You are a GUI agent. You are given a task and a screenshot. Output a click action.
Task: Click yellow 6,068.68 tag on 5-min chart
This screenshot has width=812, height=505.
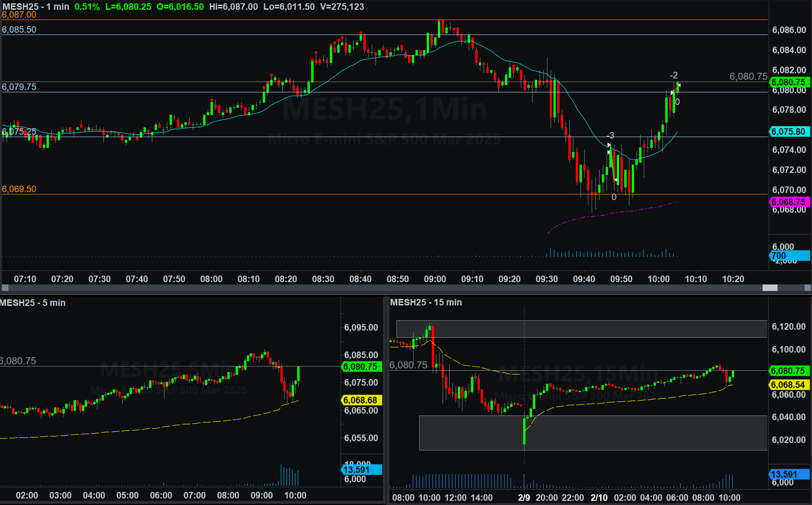tap(362, 400)
